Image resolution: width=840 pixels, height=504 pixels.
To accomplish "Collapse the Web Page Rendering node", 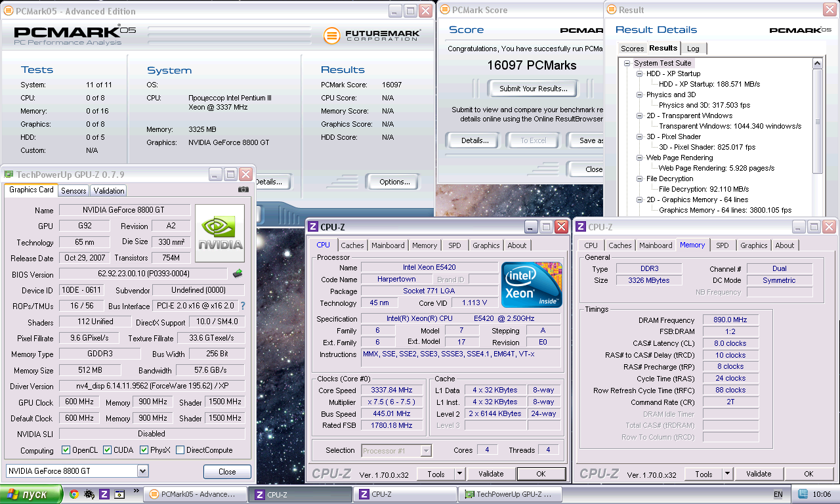I will pyautogui.click(x=640, y=157).
